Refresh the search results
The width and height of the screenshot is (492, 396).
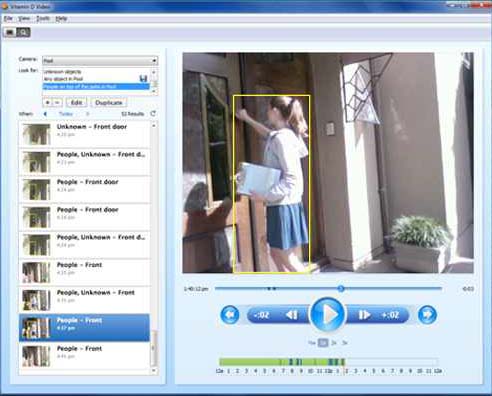[153, 114]
